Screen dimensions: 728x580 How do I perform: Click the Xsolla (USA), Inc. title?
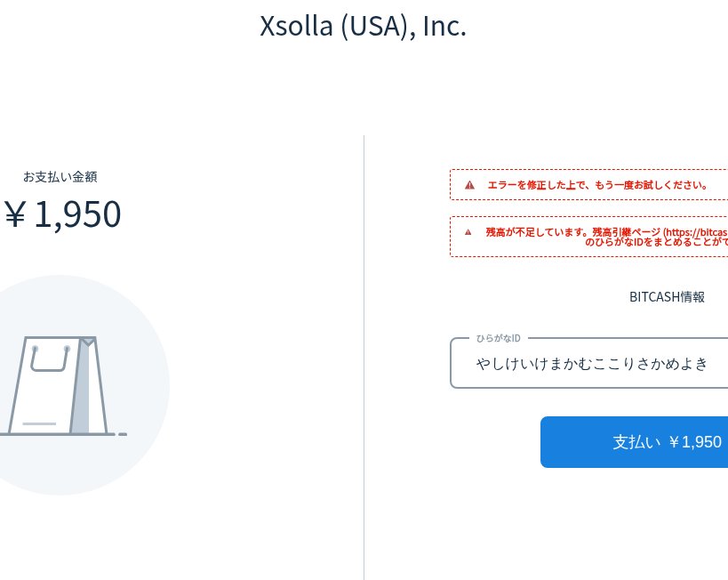point(363,26)
